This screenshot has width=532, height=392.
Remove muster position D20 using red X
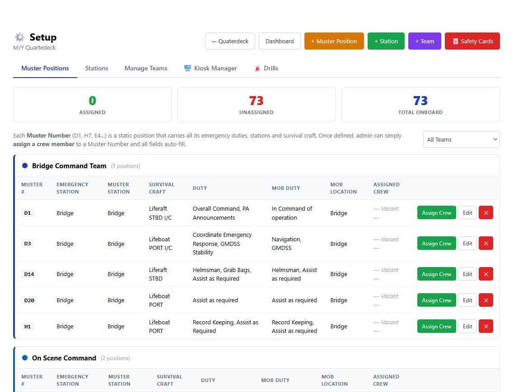point(485,300)
